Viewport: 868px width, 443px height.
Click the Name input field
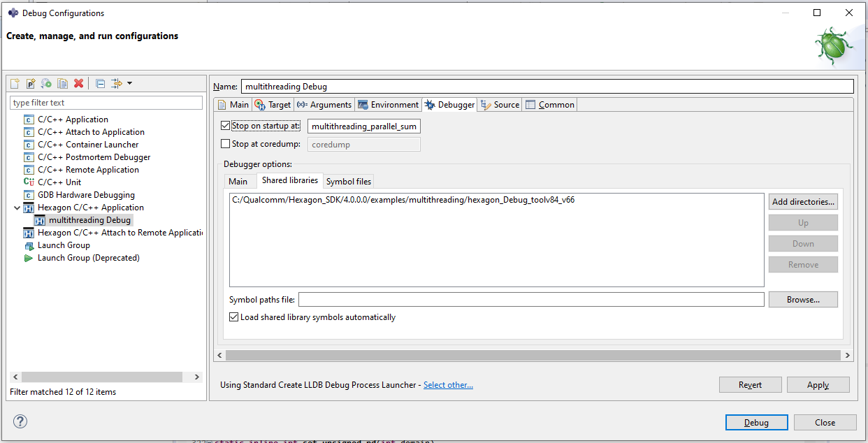[547, 87]
